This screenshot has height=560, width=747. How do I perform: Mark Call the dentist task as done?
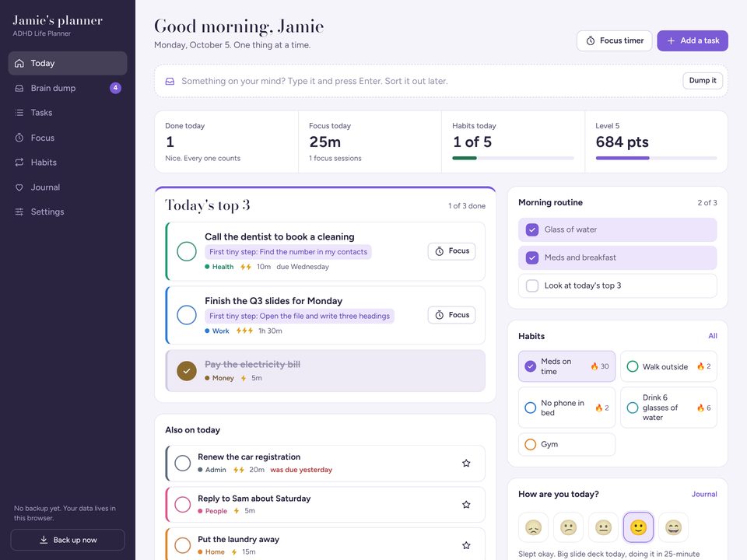point(187,251)
